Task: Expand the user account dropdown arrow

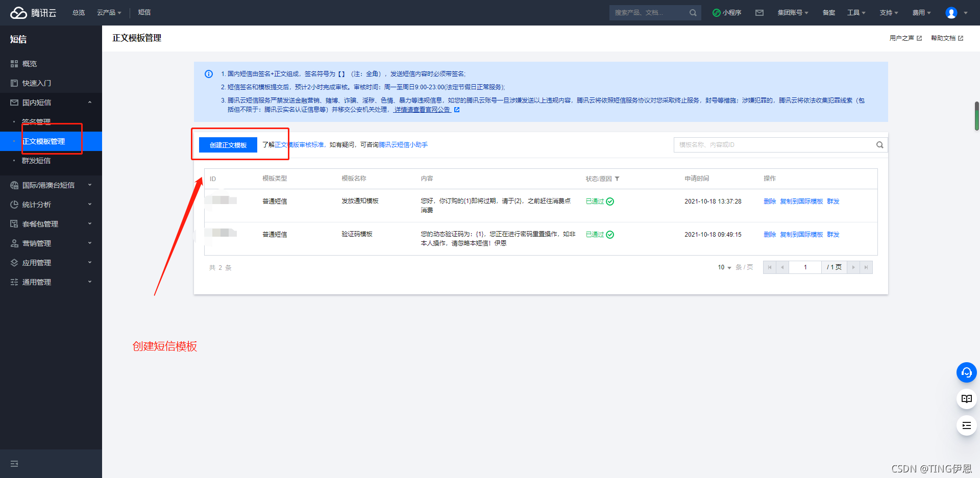Action: tap(966, 13)
